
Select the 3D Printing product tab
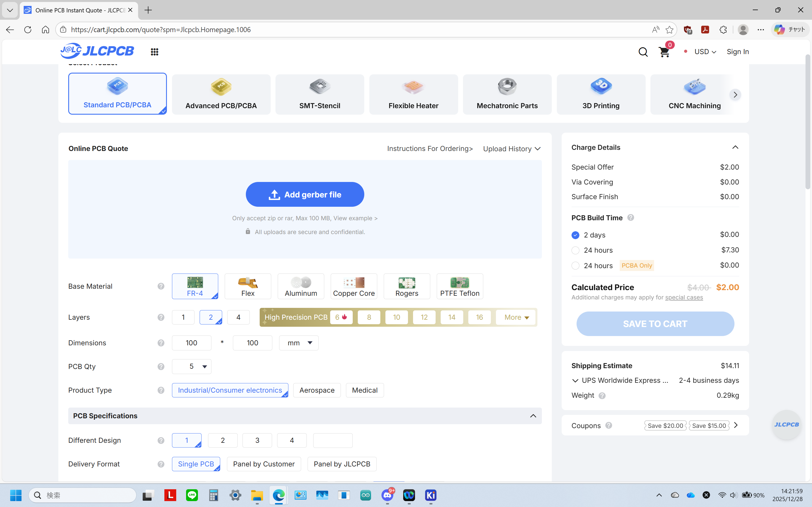pos(601,95)
